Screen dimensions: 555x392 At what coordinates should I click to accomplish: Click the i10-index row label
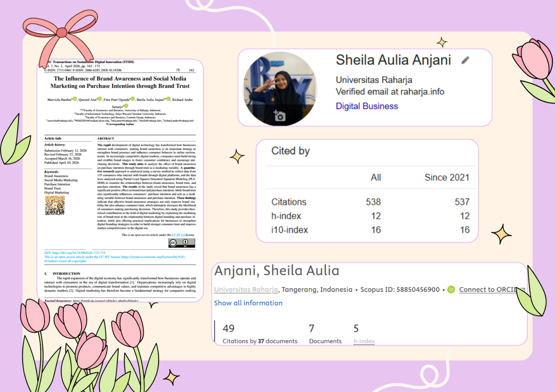coord(290,230)
